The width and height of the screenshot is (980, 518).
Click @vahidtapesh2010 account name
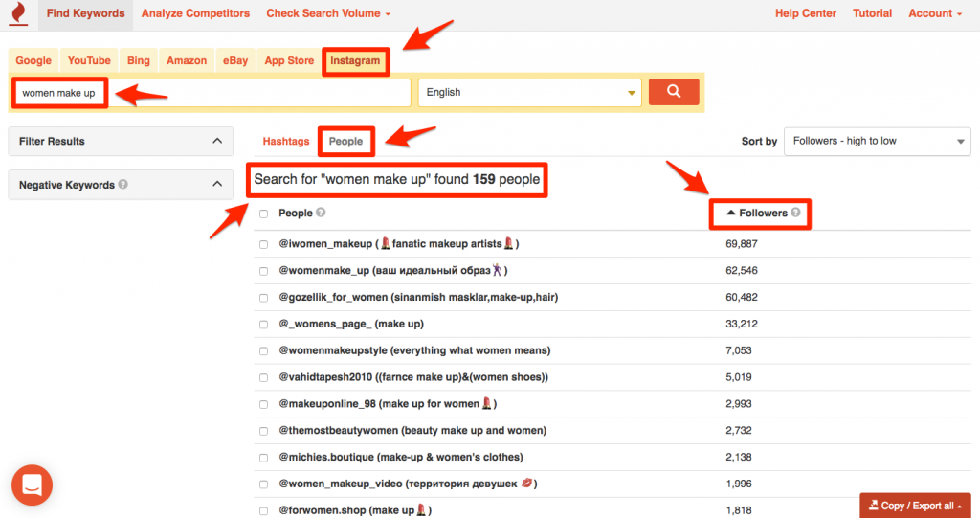[x=325, y=377]
